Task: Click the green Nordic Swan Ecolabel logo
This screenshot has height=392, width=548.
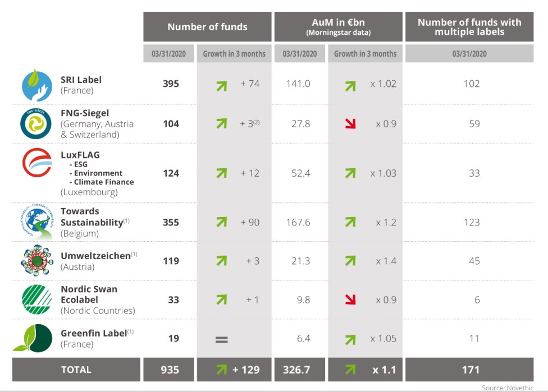Action: coord(37,300)
